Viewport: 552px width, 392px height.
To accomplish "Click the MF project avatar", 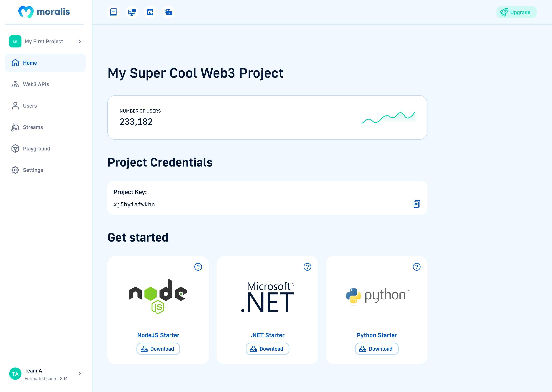I will pyautogui.click(x=16, y=41).
